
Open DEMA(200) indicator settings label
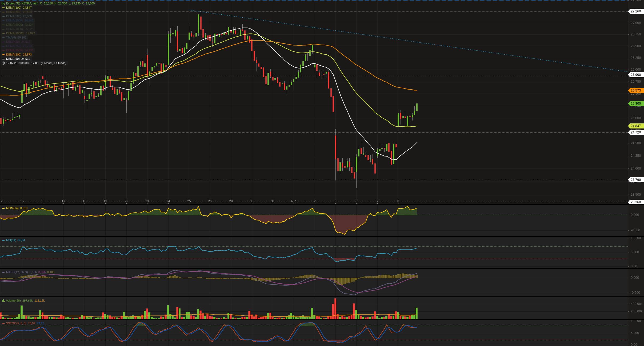click(x=14, y=55)
